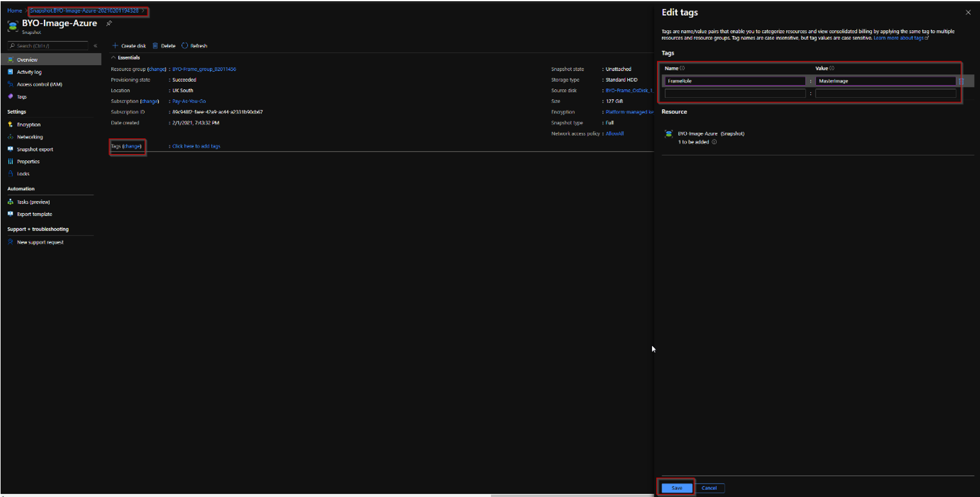The image size is (980, 497).
Task: Open Snapshot export settings
Action: 35,149
